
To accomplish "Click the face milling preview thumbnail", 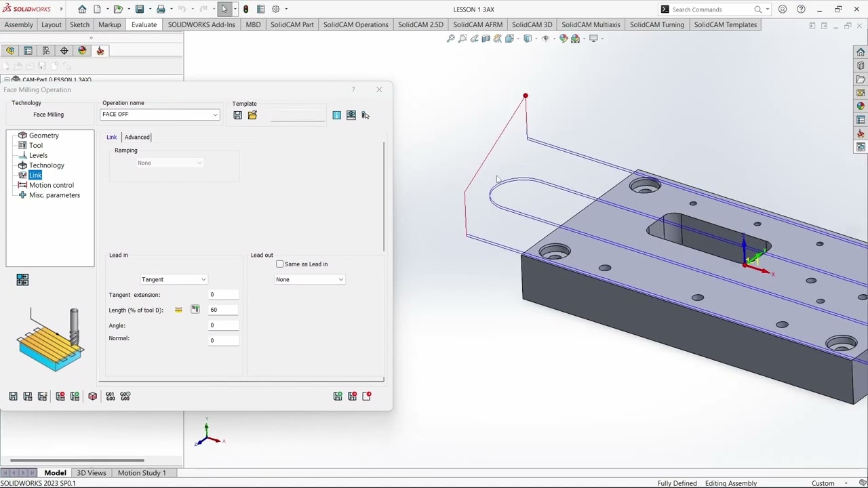I will (51, 340).
